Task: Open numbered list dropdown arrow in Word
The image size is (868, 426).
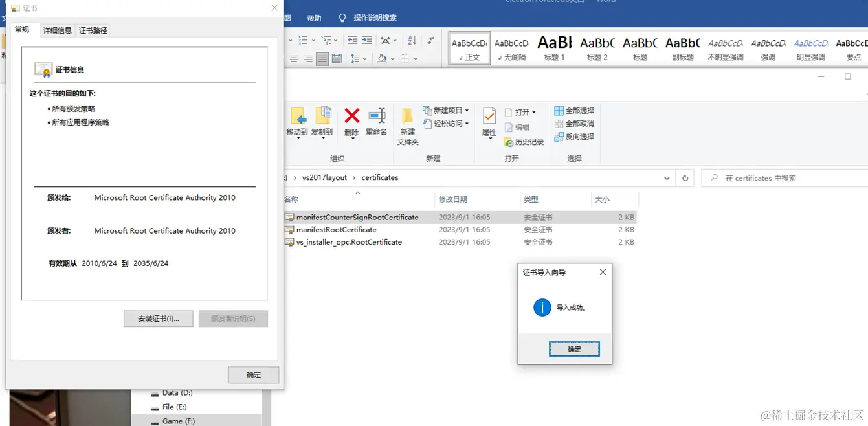Action: pos(313,40)
